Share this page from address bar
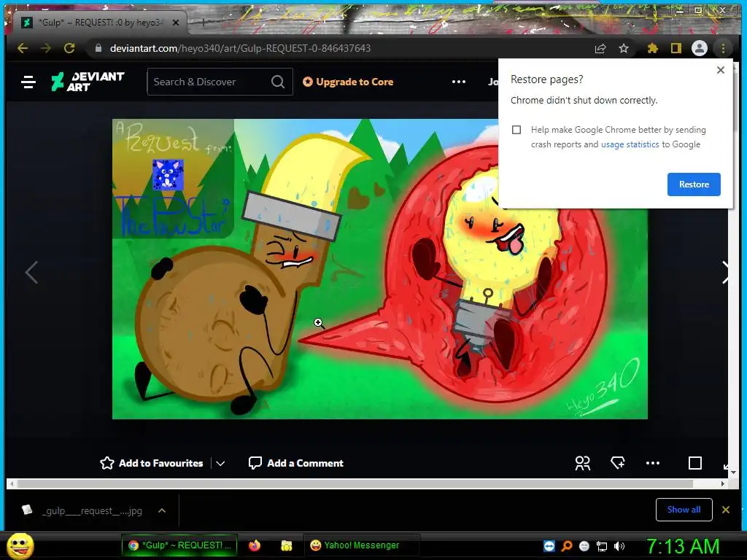Screen dimensions: 747x560 pos(600,48)
